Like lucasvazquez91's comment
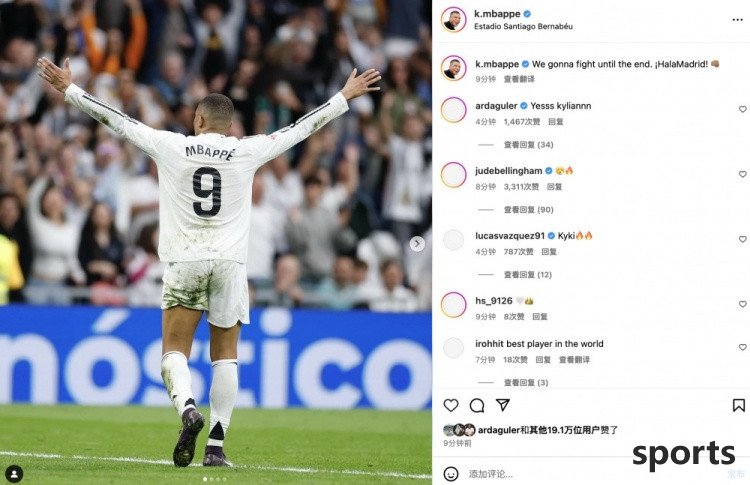 [x=742, y=239]
